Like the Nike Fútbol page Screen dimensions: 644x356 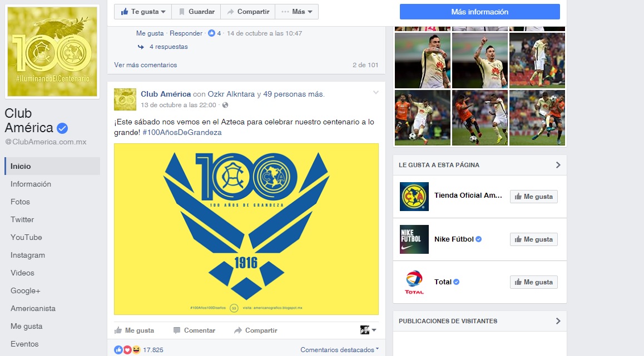[x=533, y=239]
